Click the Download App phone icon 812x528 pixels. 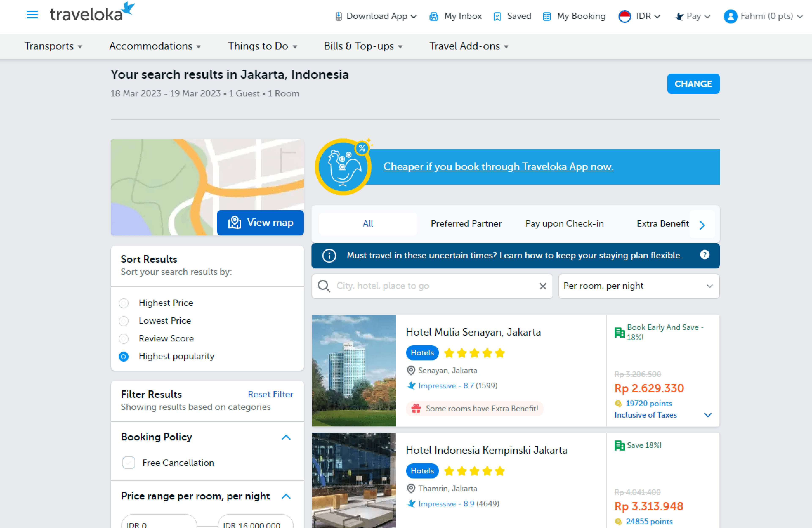point(339,16)
